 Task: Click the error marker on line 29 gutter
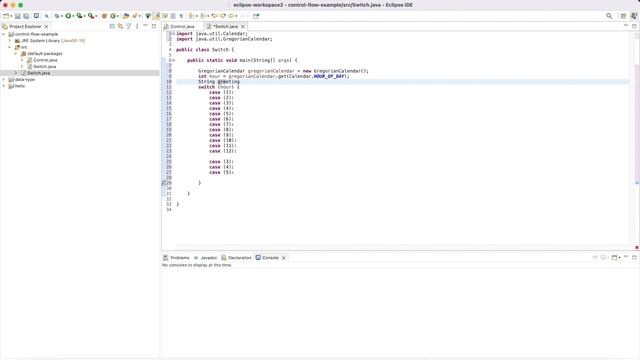point(164,183)
